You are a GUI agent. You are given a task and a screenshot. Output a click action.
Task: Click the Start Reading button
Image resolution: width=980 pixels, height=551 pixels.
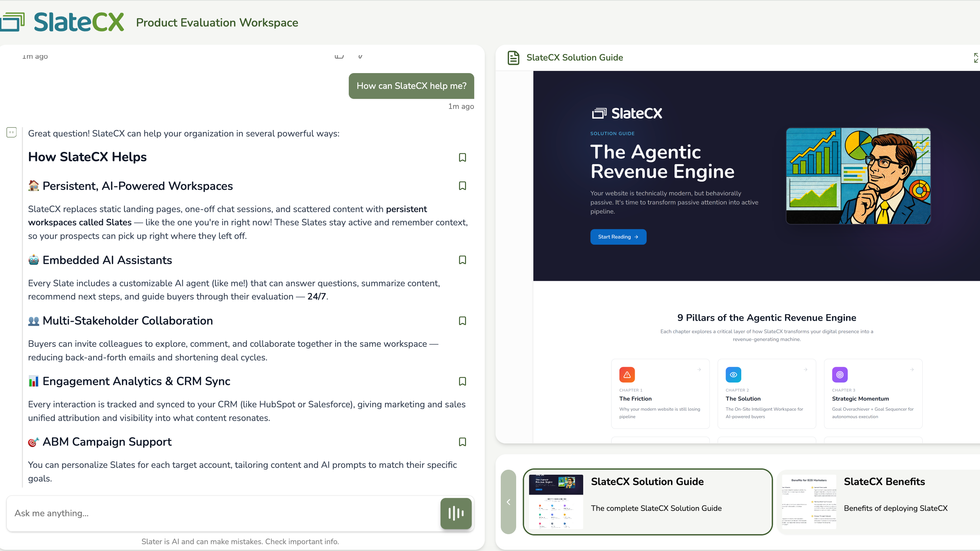pos(618,237)
